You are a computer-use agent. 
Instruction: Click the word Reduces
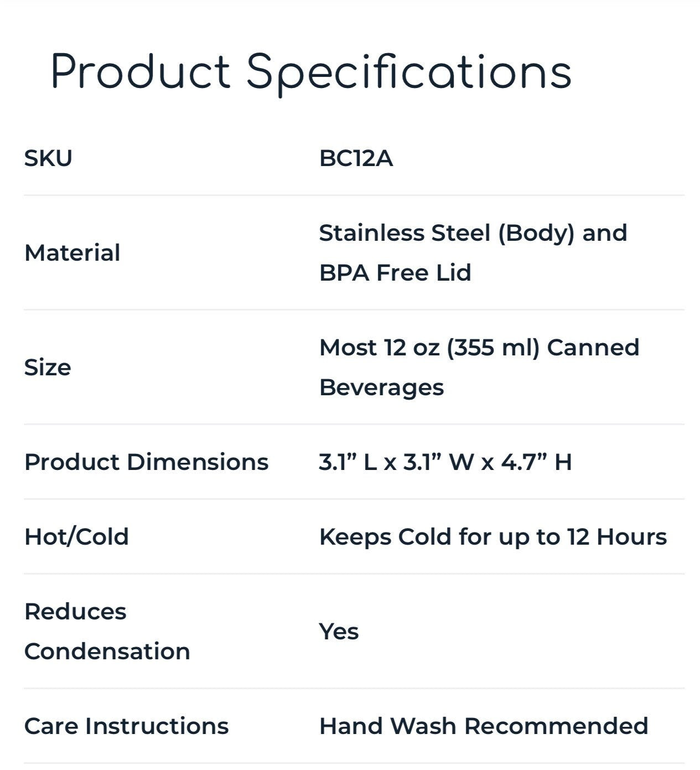point(75,612)
